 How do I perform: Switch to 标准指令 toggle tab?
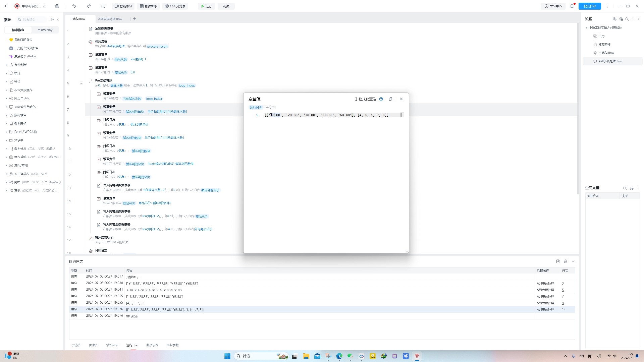[x=18, y=30]
